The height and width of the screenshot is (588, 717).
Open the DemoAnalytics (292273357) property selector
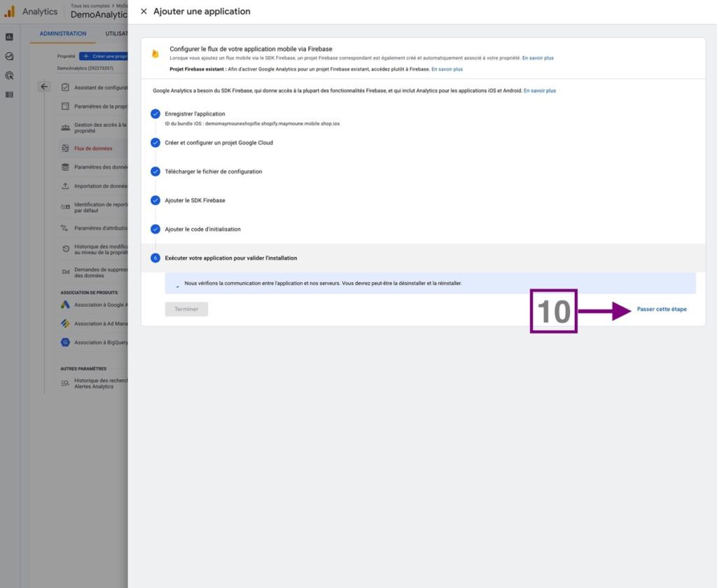click(85, 68)
